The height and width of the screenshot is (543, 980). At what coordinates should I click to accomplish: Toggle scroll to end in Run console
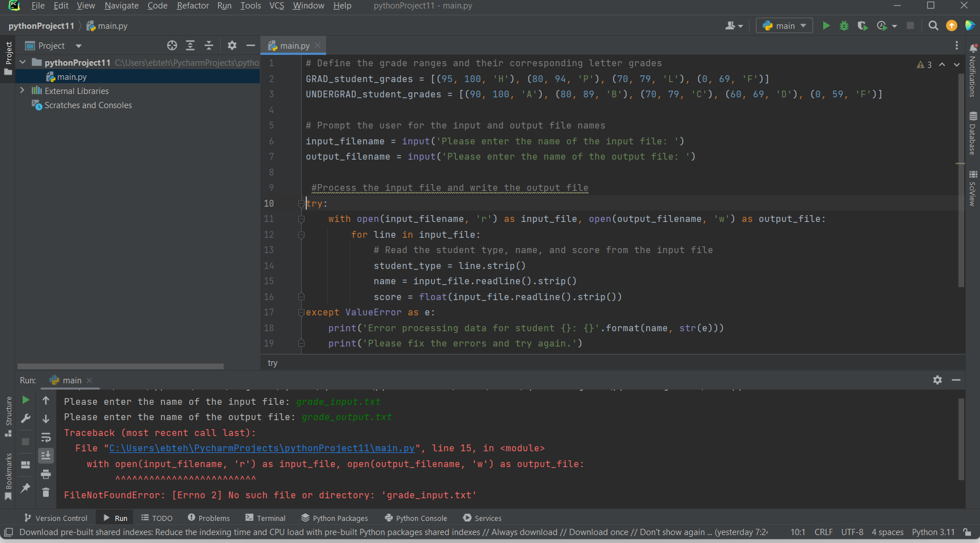click(x=46, y=455)
